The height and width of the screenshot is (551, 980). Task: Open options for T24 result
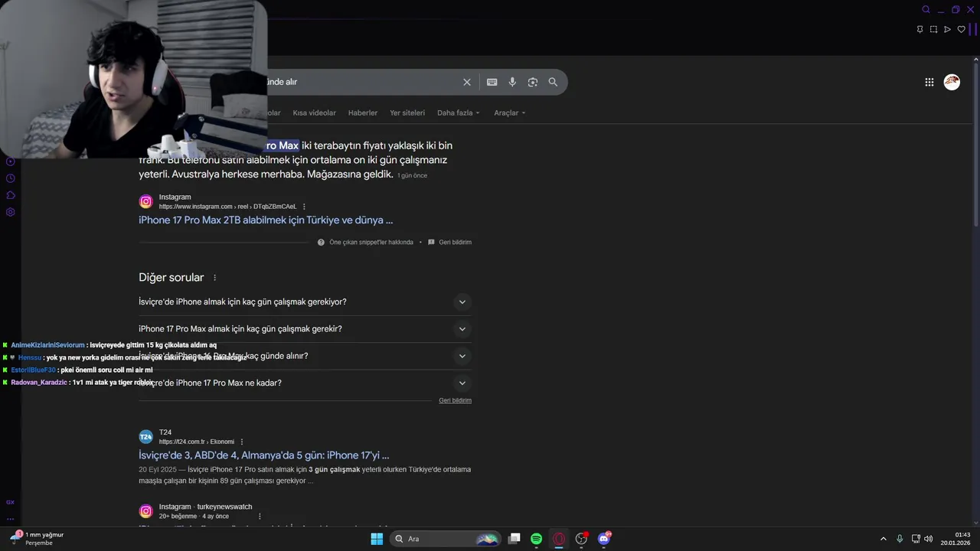[x=242, y=442]
